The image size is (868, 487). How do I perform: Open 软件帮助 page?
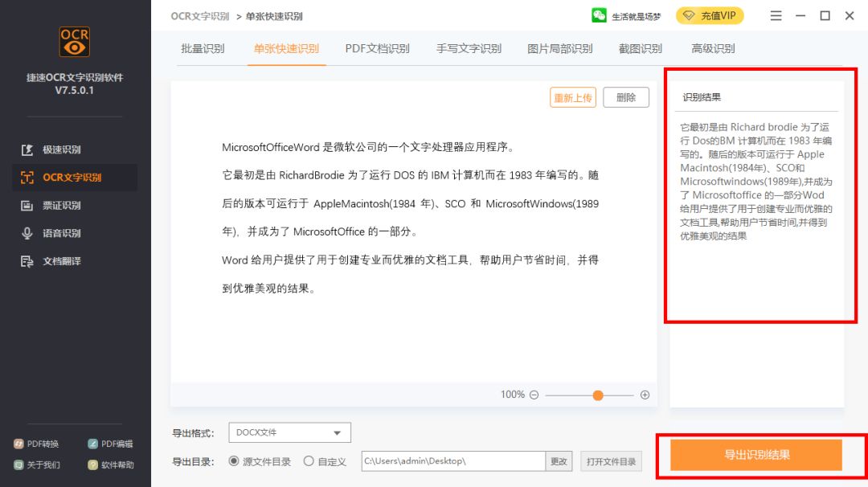point(111,464)
